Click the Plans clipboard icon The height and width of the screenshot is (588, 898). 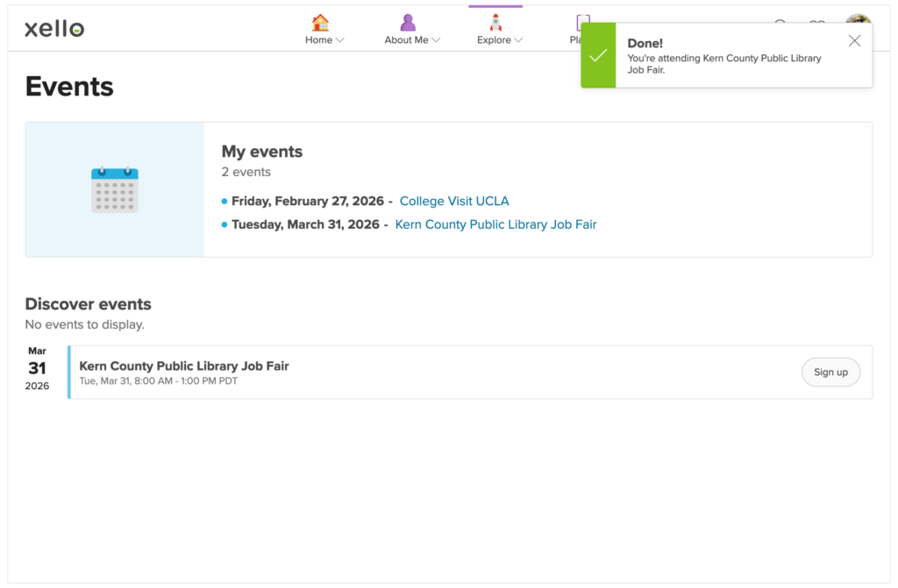tap(581, 21)
